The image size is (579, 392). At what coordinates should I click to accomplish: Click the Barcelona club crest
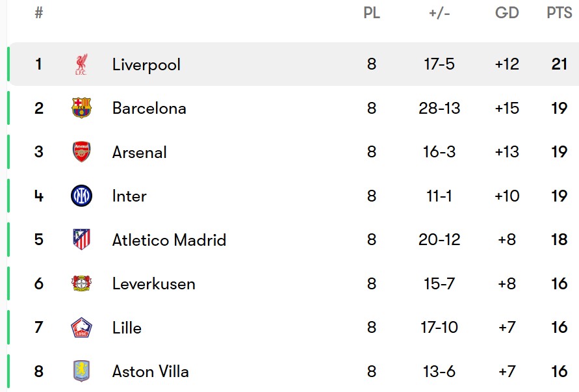point(81,108)
